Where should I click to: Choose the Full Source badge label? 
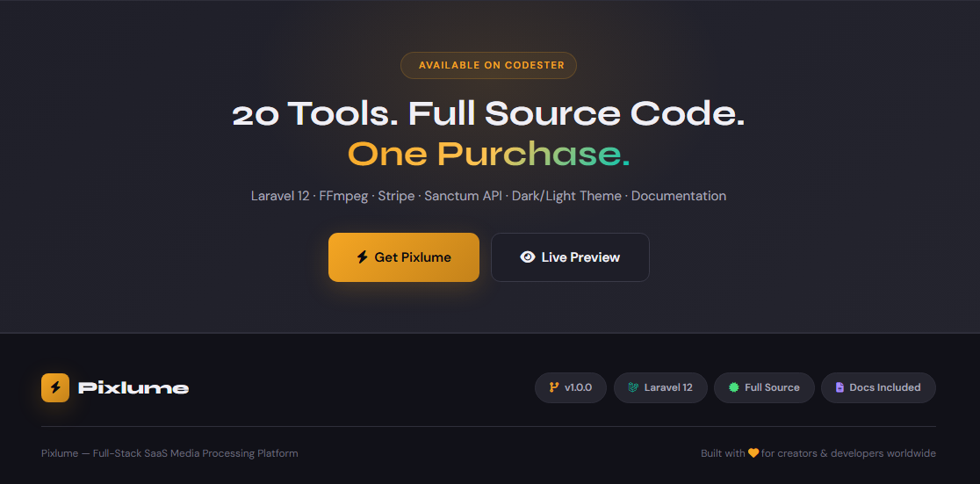772,387
